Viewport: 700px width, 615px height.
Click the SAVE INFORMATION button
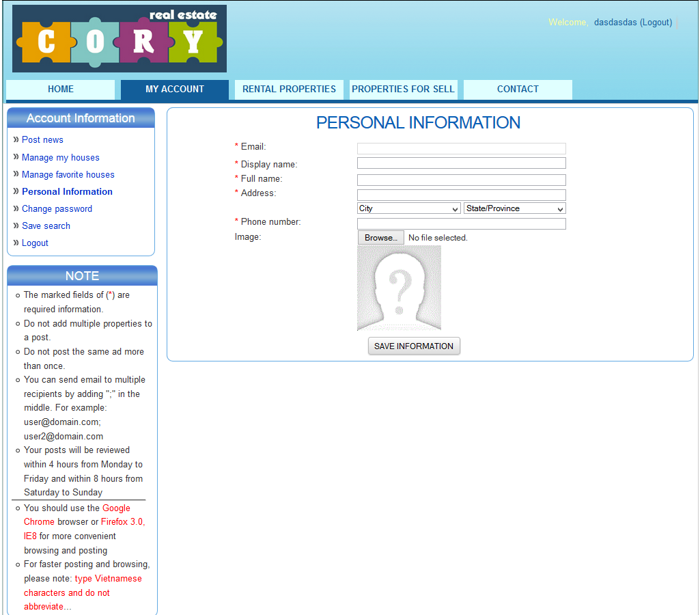[414, 346]
